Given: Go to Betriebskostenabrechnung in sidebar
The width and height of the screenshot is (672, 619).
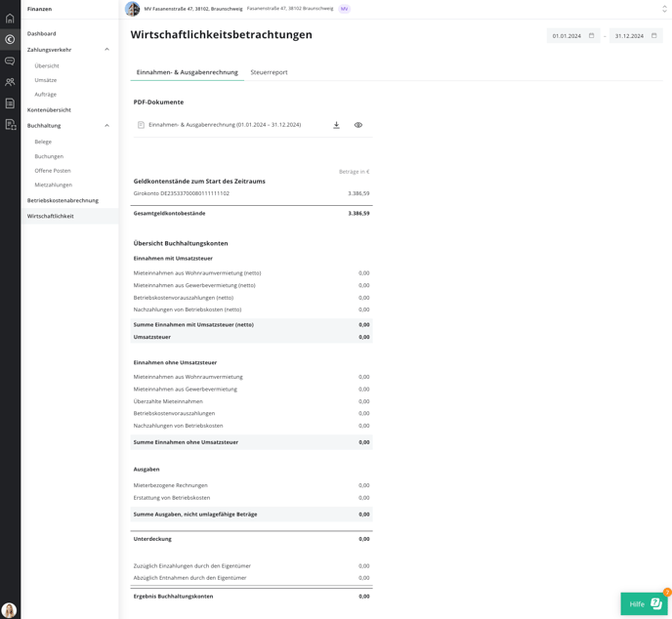Looking at the screenshot, I should click(x=63, y=200).
